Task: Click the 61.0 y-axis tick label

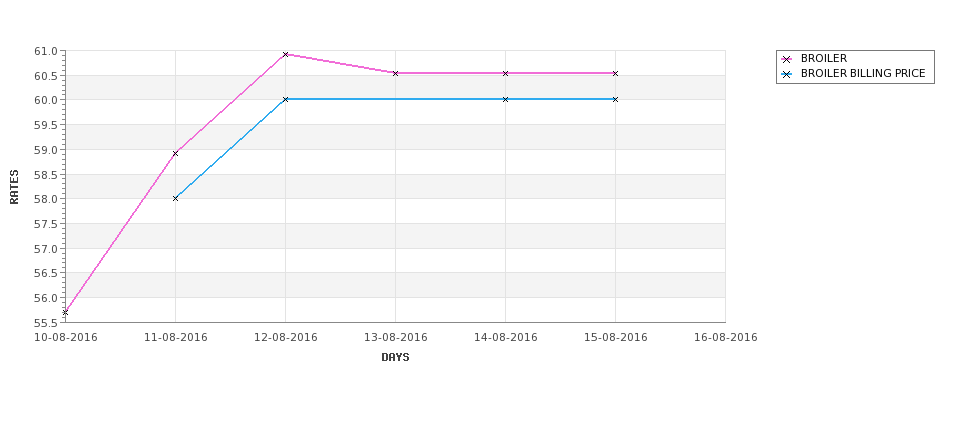Action: click(x=47, y=51)
